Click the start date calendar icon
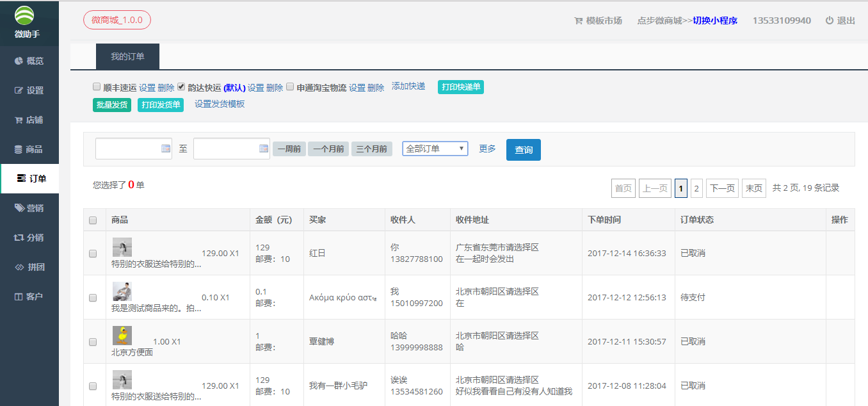 click(166, 149)
